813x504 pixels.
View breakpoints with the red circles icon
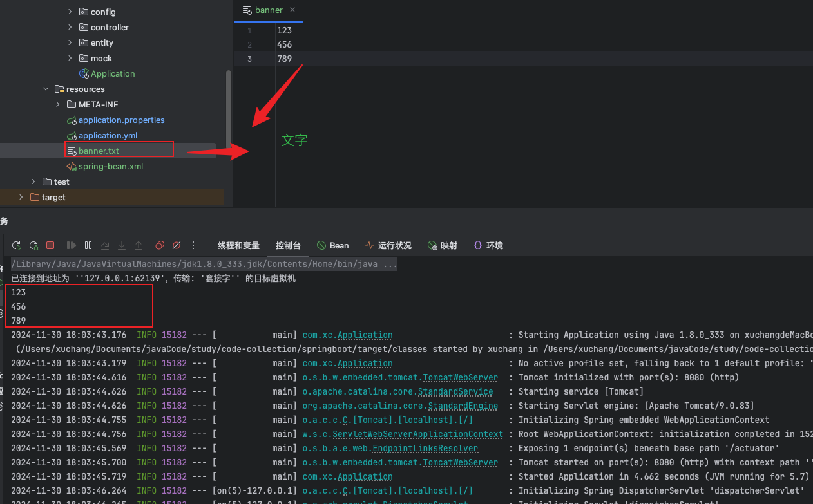(160, 245)
